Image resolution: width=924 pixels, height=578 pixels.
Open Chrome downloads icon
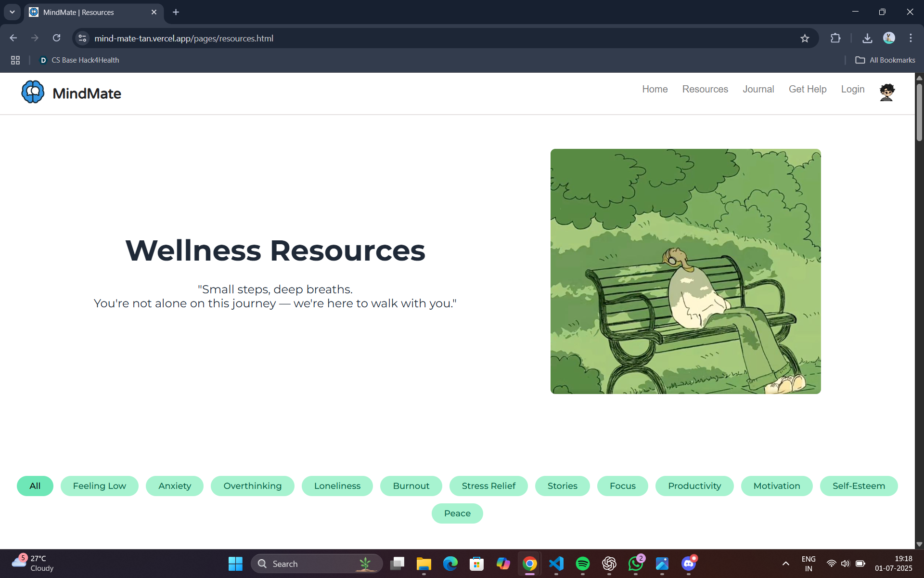(x=867, y=38)
